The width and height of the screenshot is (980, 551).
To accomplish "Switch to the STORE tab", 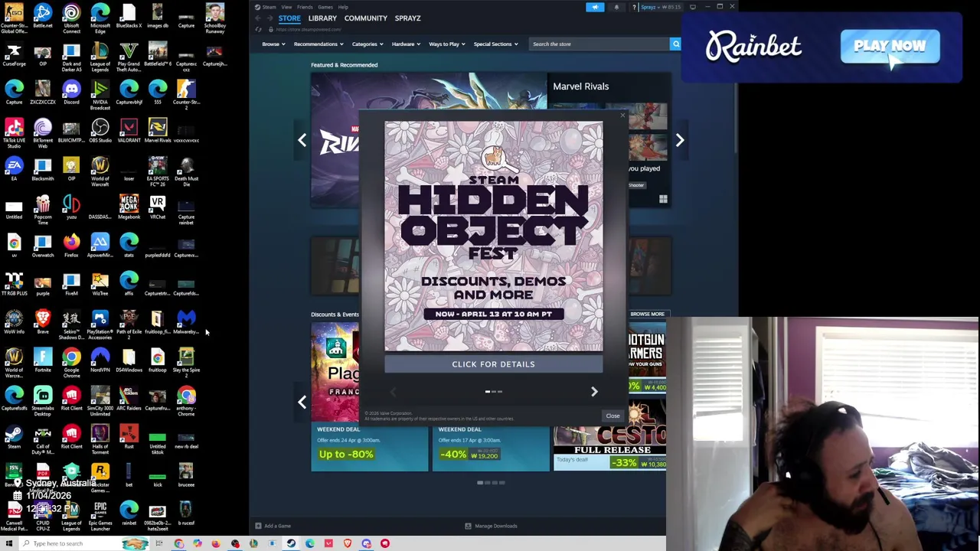I will pos(289,18).
